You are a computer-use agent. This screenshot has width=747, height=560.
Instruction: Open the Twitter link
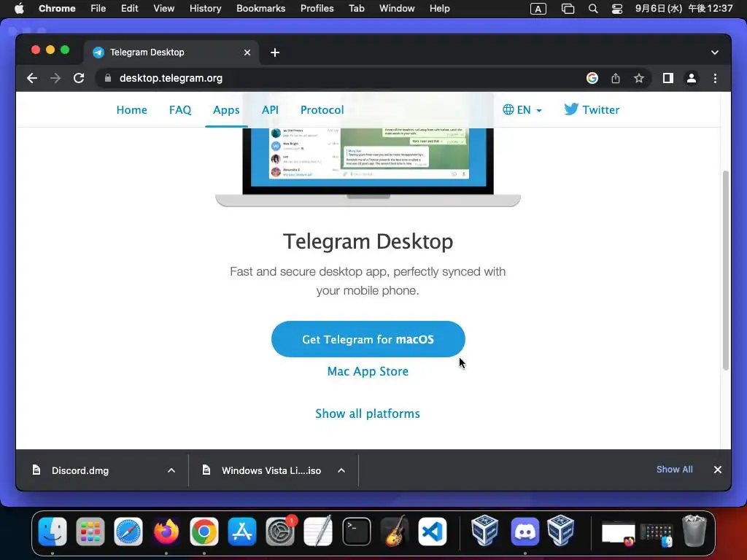click(x=592, y=110)
